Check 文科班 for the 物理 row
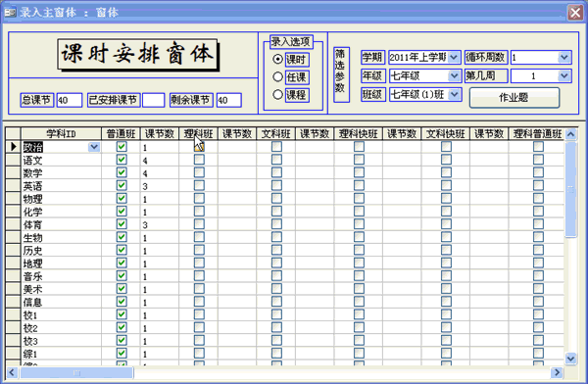This screenshot has height=384, width=588. tap(276, 199)
